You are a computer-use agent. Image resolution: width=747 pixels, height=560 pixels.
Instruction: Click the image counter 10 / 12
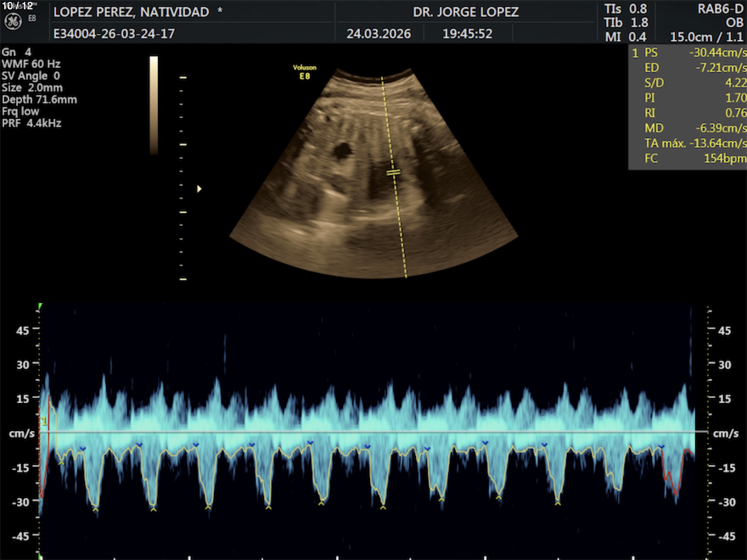point(17,6)
